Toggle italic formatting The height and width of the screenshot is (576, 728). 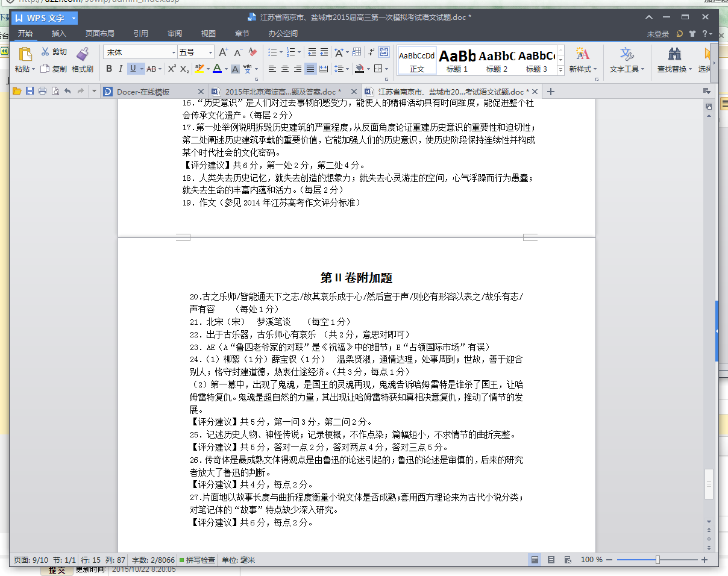pyautogui.click(x=121, y=69)
